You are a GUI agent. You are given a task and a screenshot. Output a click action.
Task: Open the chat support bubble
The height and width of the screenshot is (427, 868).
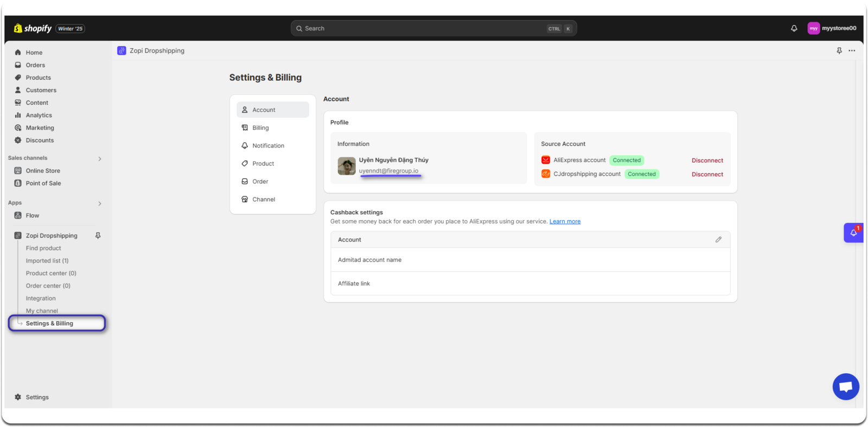click(846, 387)
